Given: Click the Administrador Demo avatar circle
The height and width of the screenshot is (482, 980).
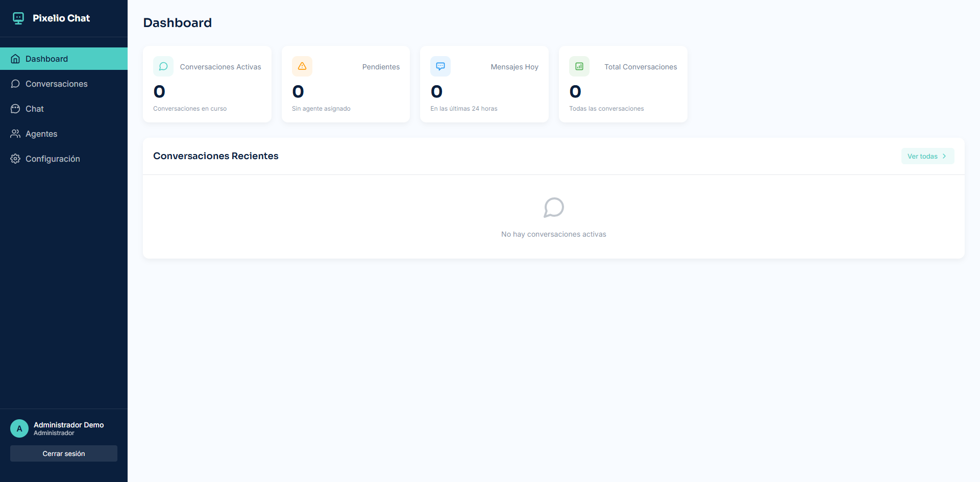Looking at the screenshot, I should 19,428.
